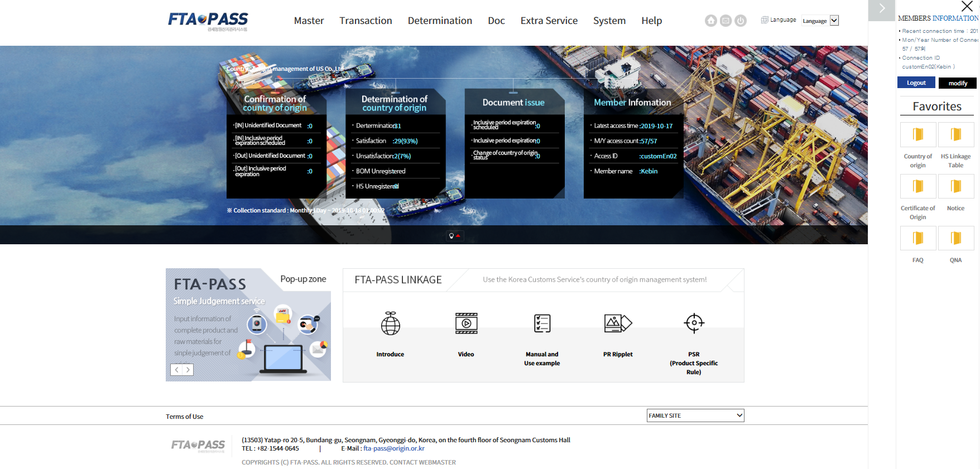
Task: Click the [Out] Inclusive period expiration entry
Action: point(273,171)
